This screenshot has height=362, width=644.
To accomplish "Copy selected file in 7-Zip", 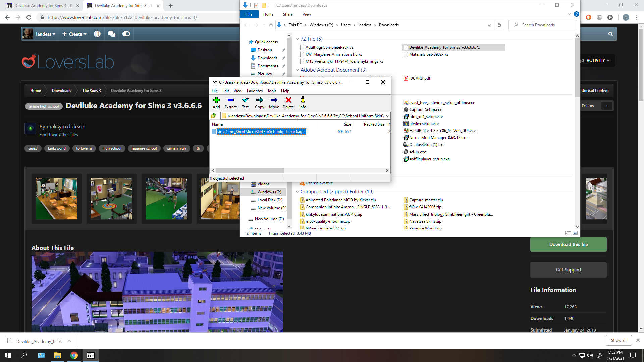I will [x=260, y=103].
